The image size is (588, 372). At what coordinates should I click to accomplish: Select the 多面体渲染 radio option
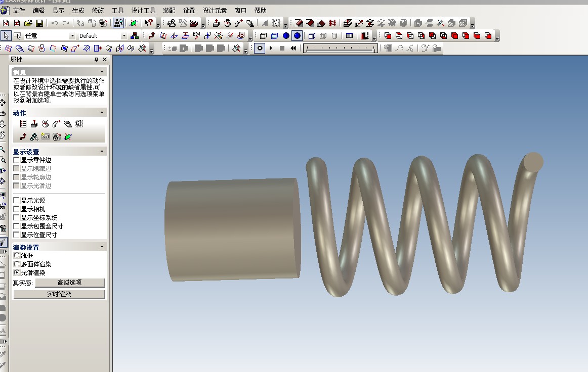pos(17,264)
